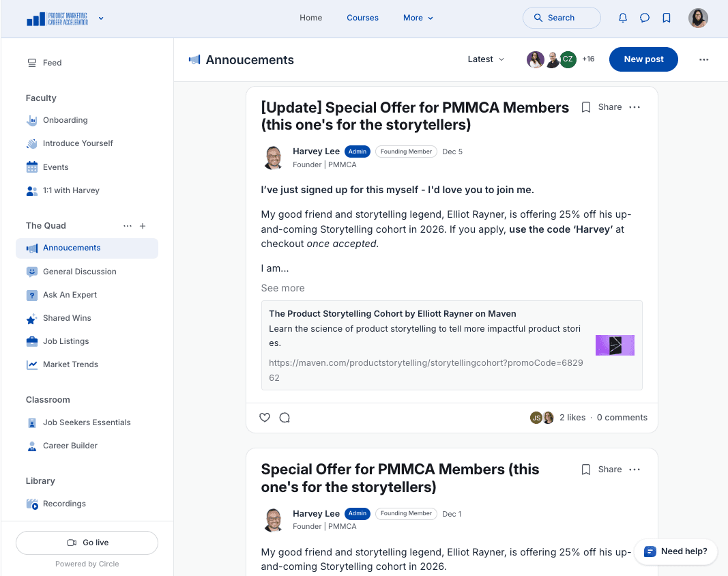
Task: Like the [Update] Special Offer post
Action: tap(265, 418)
